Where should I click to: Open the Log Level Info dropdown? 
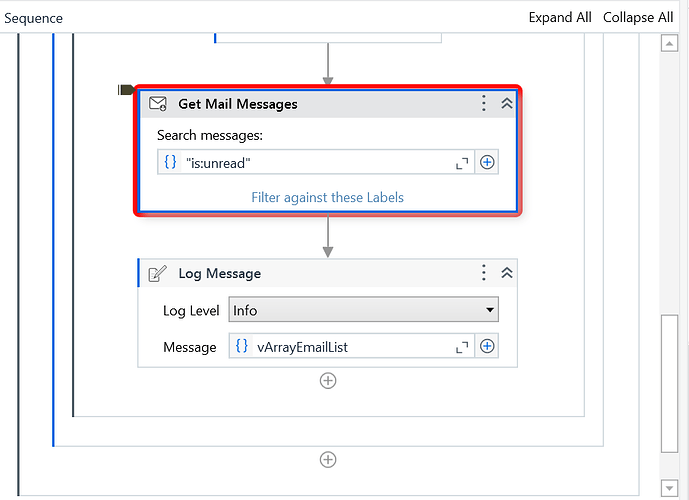point(363,310)
